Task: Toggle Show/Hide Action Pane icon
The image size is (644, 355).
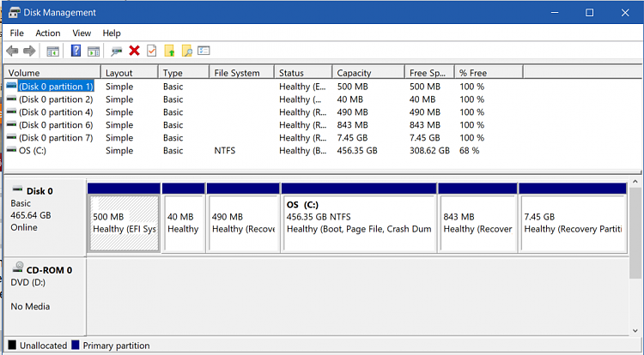Action: (94, 51)
